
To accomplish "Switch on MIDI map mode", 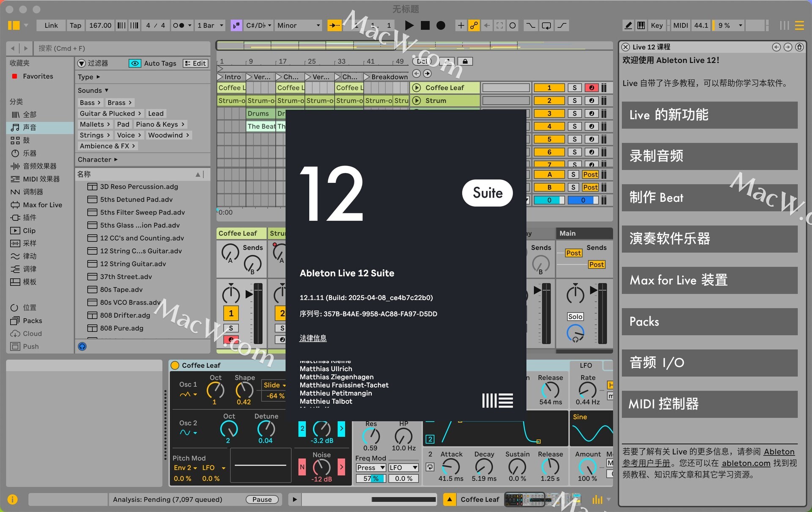I will coord(680,25).
